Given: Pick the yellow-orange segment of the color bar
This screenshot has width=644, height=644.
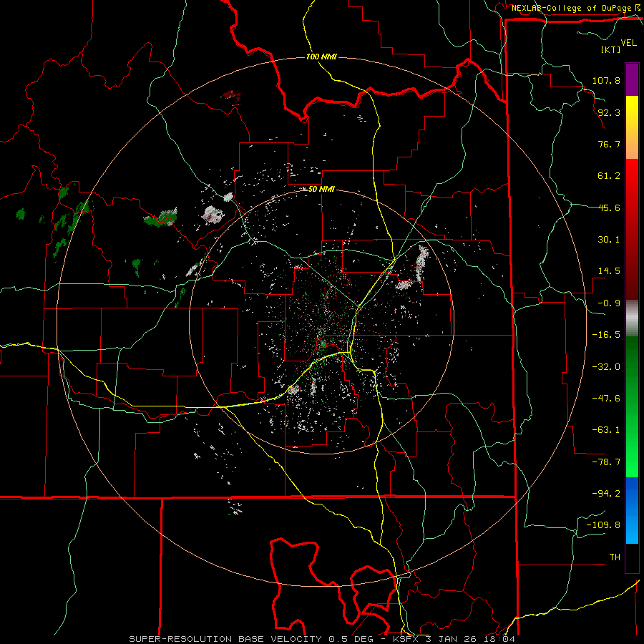Looking at the screenshot, I should [x=632, y=127].
